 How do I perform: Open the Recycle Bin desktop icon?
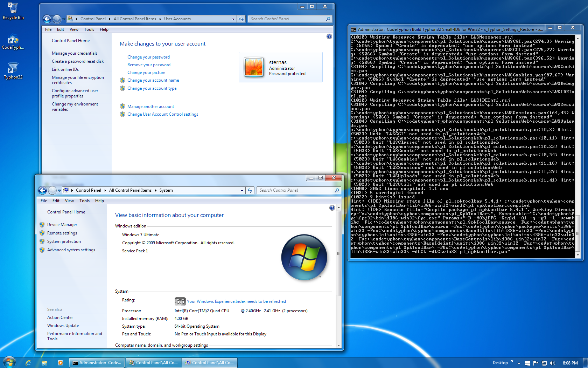[x=13, y=11]
